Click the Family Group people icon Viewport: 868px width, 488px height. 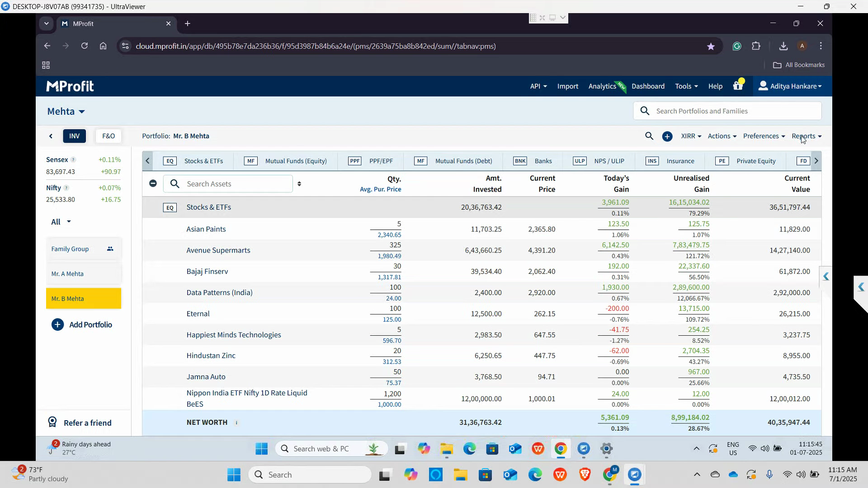coord(110,249)
